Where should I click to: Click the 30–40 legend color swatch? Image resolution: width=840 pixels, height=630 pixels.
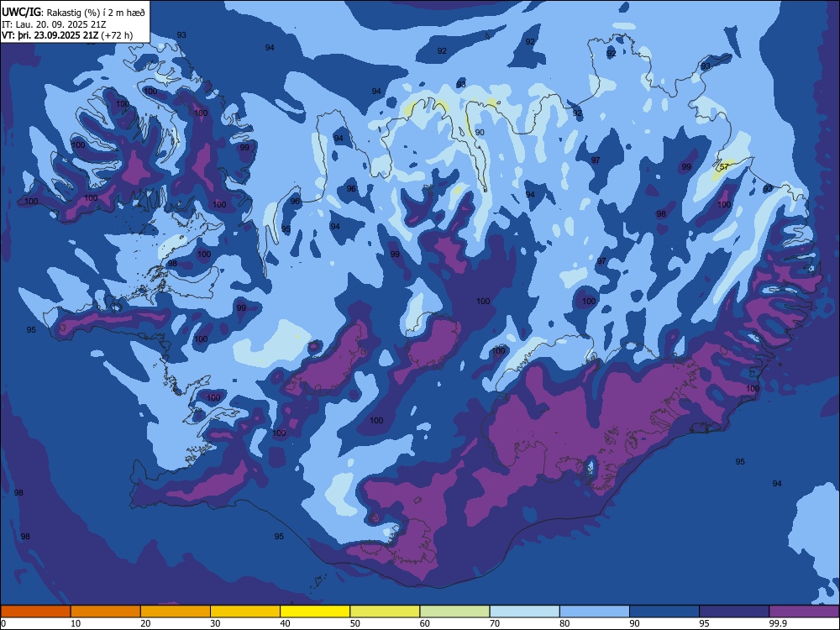tap(245, 612)
